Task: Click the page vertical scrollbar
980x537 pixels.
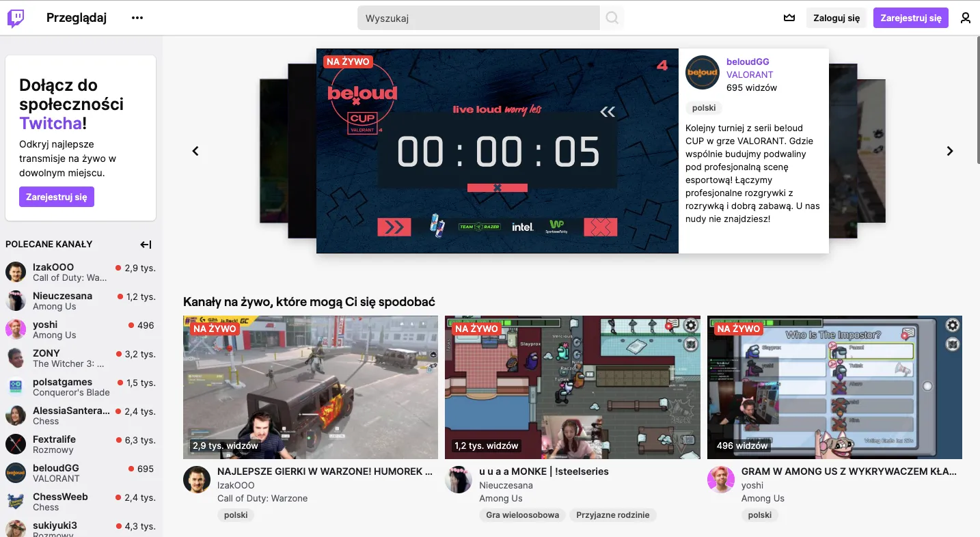Action: coord(977,99)
